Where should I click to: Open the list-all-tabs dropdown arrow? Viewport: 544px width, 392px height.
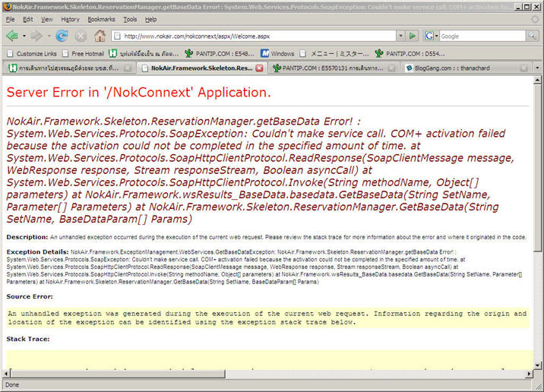tap(537, 68)
